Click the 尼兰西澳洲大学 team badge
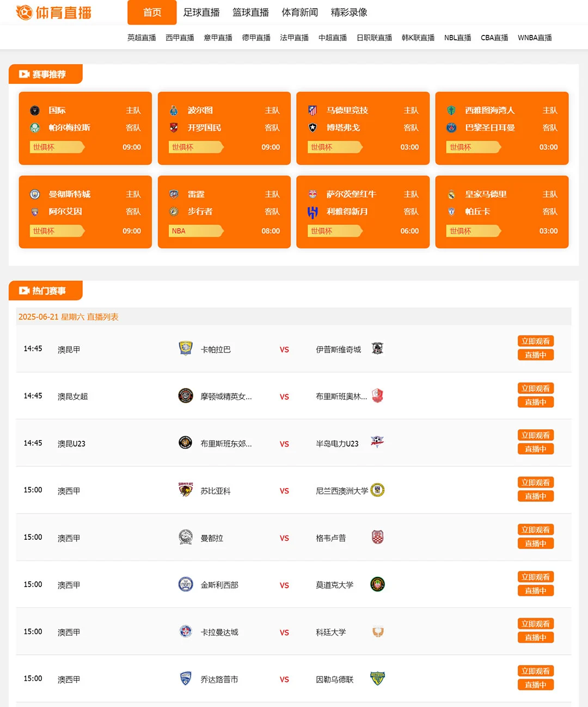The height and width of the screenshot is (707, 588). click(x=377, y=490)
